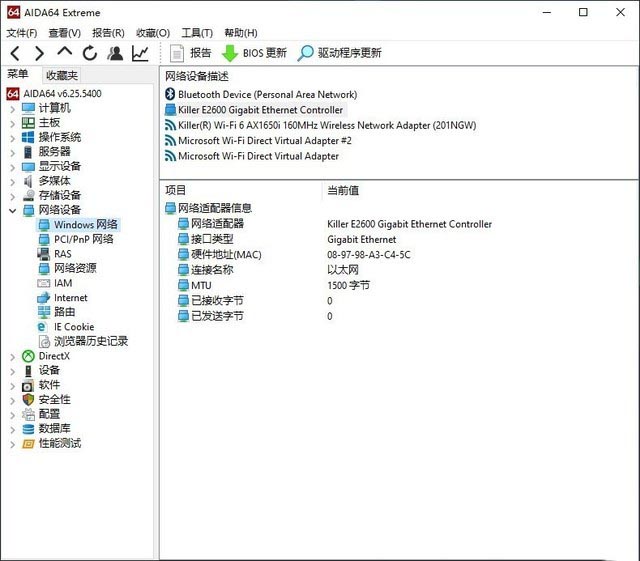The height and width of the screenshot is (561, 640).
Task: Select the 多媒体 speaker icon in the tree
Action: (x=28, y=181)
